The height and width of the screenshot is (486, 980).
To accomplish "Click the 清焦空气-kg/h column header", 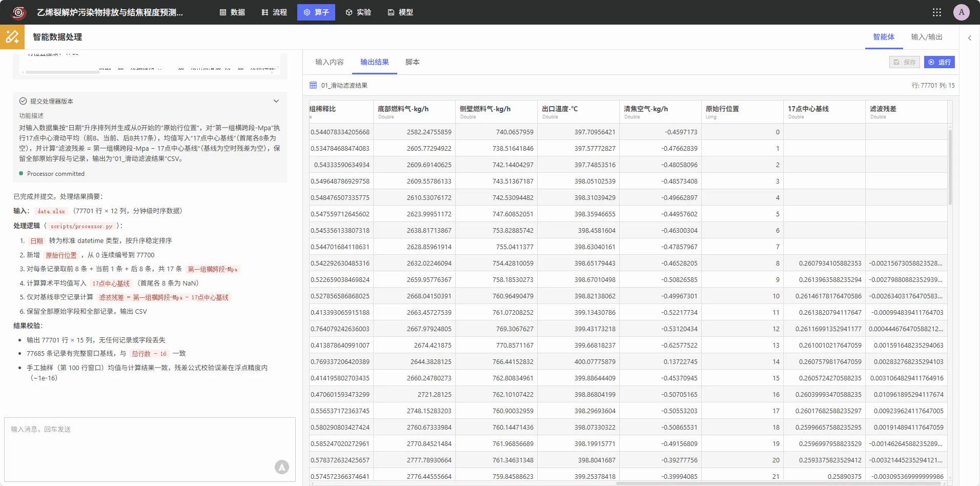I will 660,112.
